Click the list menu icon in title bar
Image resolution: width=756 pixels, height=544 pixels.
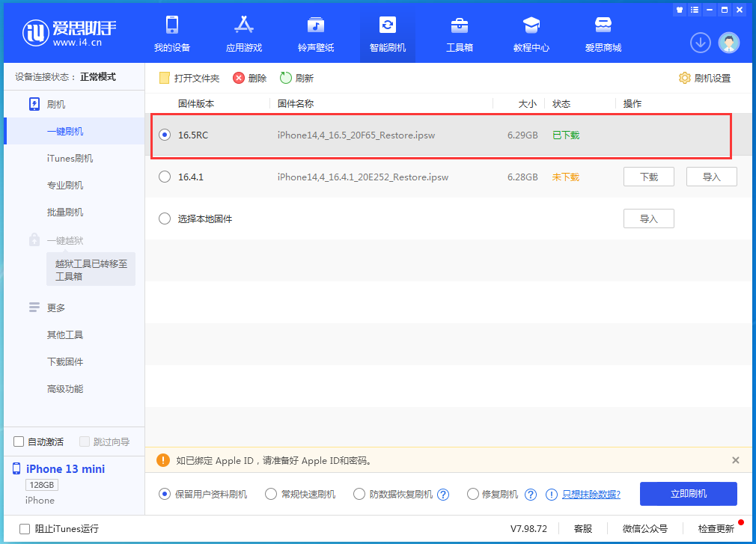click(x=695, y=10)
